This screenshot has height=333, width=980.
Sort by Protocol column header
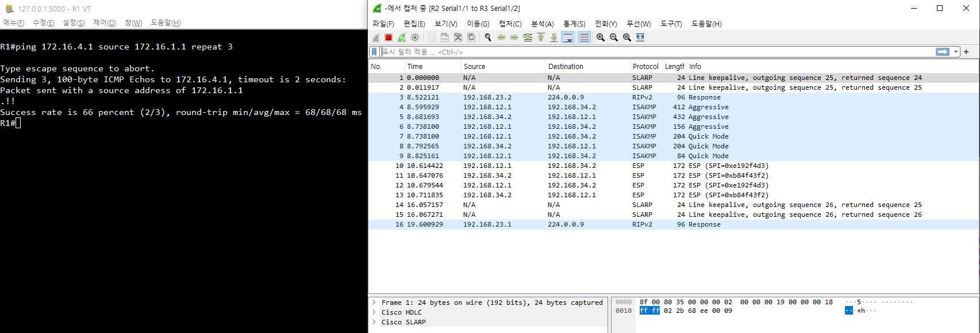click(x=646, y=67)
